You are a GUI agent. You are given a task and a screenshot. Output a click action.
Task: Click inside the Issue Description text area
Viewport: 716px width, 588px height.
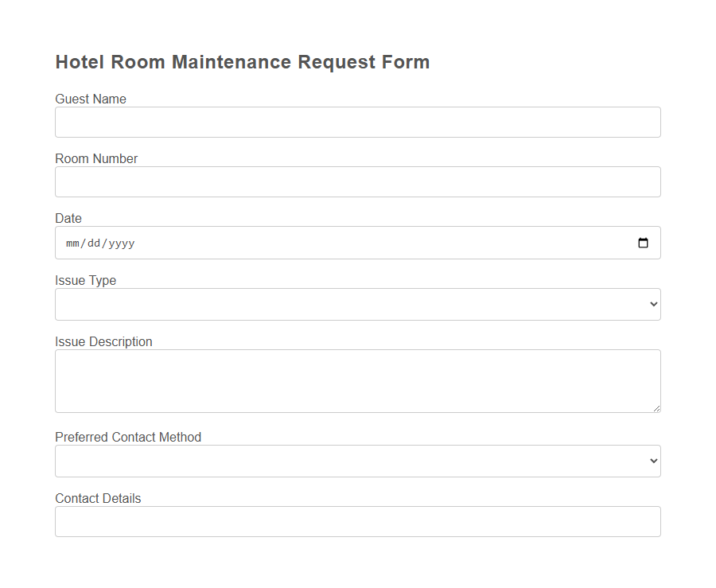[358, 380]
